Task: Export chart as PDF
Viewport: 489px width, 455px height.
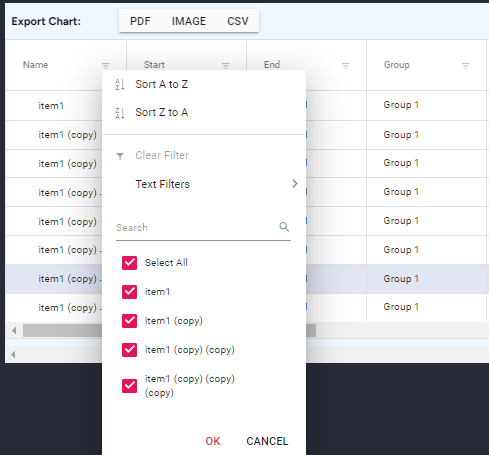Action: [x=140, y=21]
